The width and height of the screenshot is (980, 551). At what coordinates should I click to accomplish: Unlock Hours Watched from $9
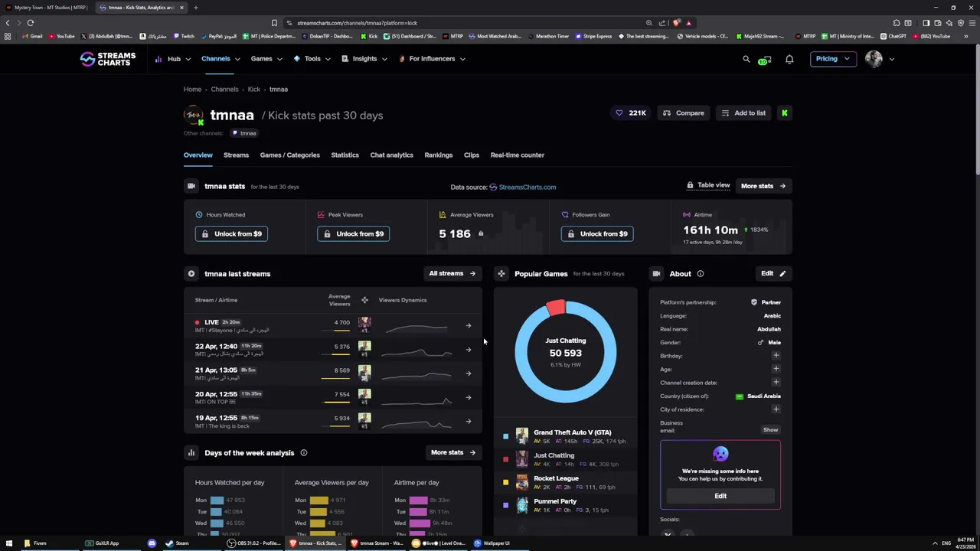coord(231,234)
